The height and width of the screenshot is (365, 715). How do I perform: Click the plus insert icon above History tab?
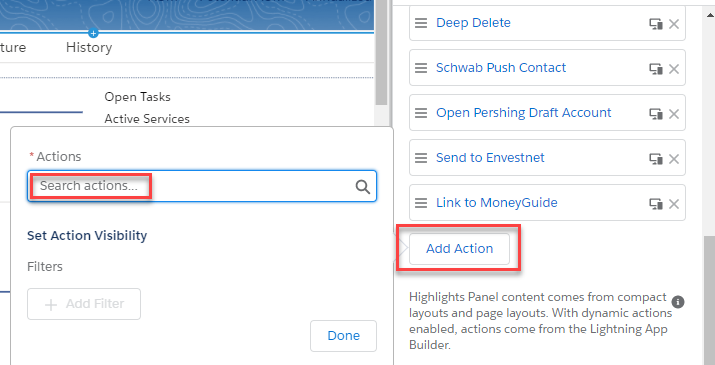pos(93,33)
